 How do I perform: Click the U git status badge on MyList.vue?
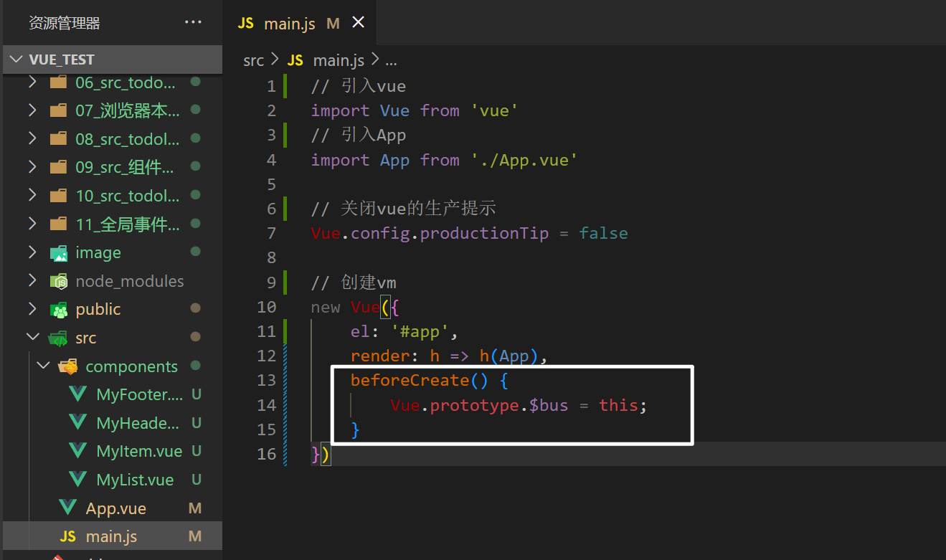tap(196, 480)
